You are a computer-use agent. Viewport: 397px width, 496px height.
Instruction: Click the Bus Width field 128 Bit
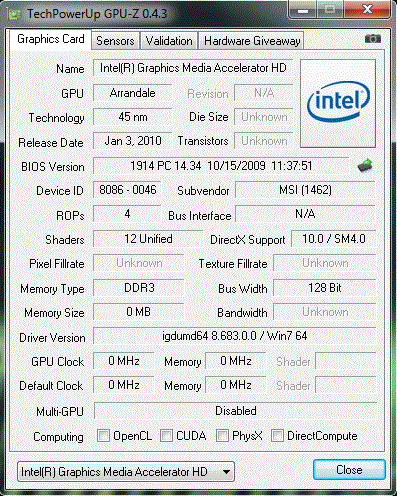(325, 288)
